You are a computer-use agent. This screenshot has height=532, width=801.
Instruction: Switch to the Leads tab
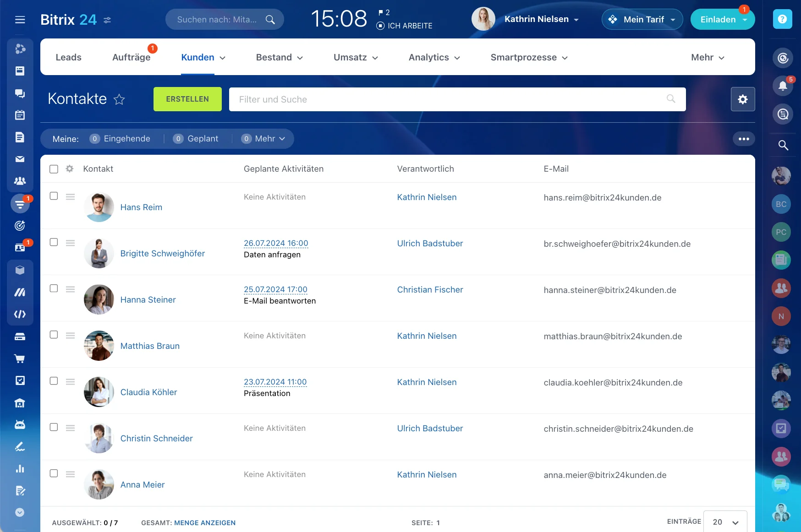(x=68, y=57)
